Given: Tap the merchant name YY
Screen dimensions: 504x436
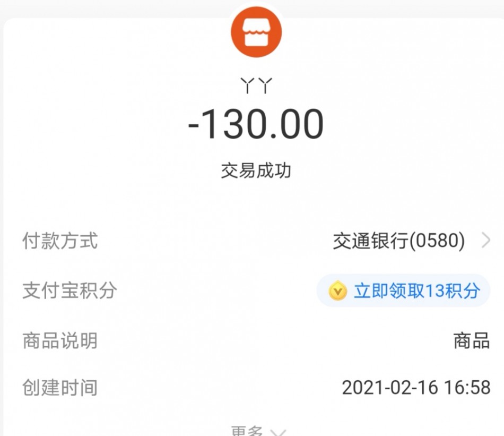Looking at the screenshot, I should (x=256, y=85).
